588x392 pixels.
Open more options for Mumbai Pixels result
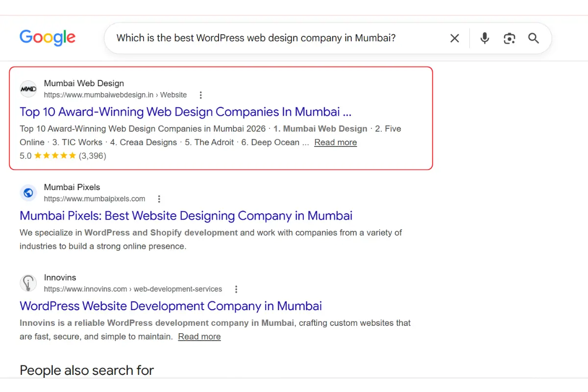point(159,199)
